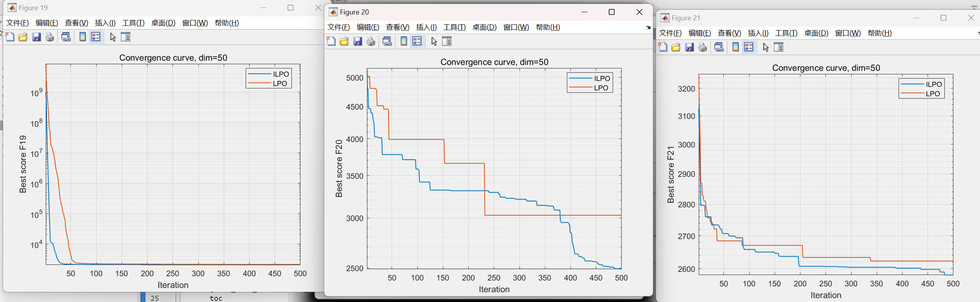The image size is (980, 302).
Task: Open 窗口(W) menu in Figure 21
Action: point(848,33)
